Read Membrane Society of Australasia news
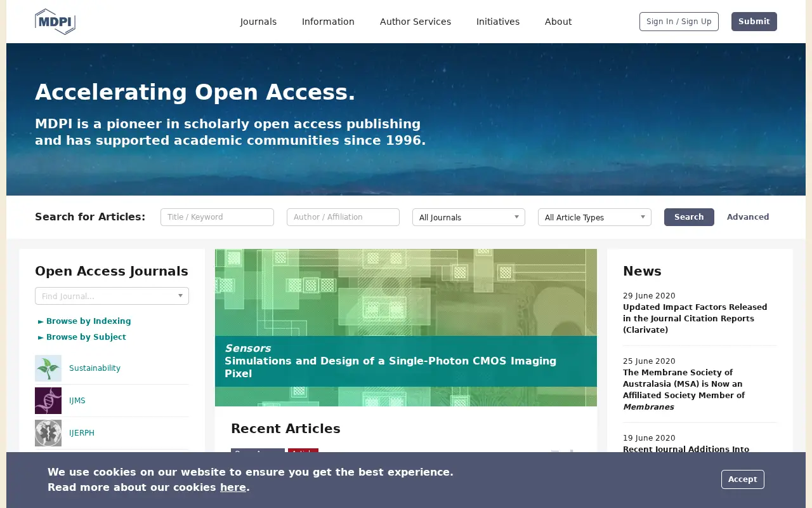Screen dimensions: 812x508 [x=684, y=390]
